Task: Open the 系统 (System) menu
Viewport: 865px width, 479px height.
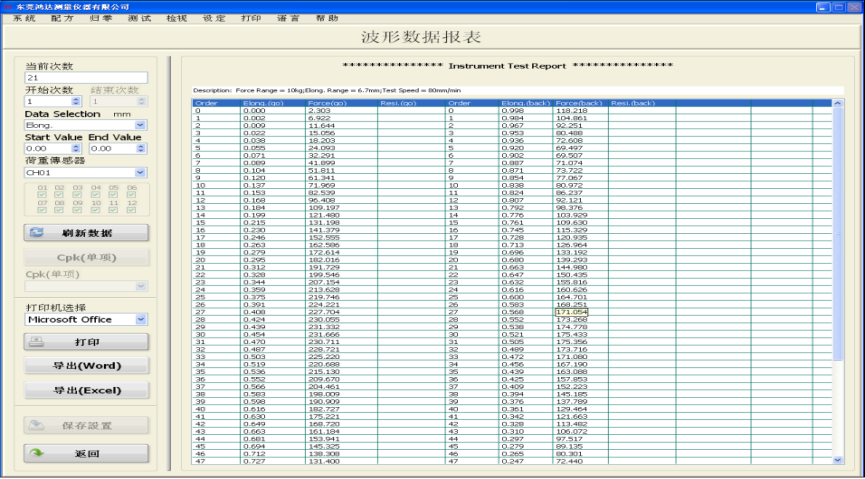Action: coord(24,18)
